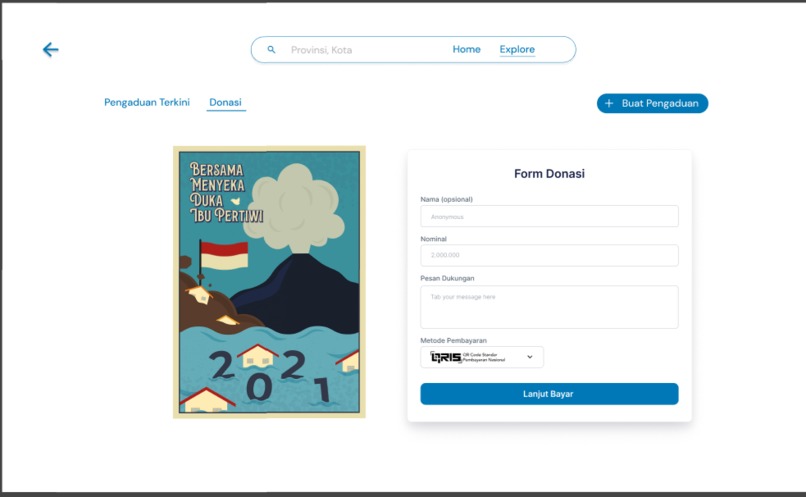The image size is (806, 497).
Task: Open the Home navigation link
Action: pyautogui.click(x=466, y=49)
